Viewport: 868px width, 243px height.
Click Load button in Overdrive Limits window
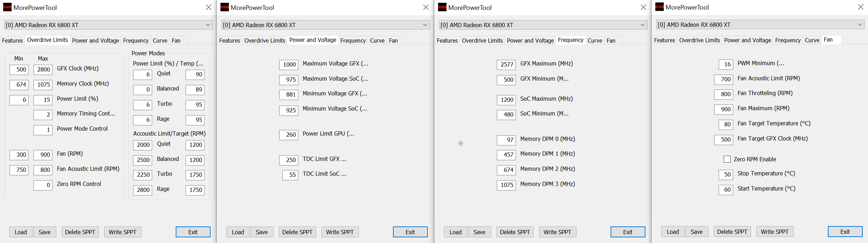click(21, 232)
